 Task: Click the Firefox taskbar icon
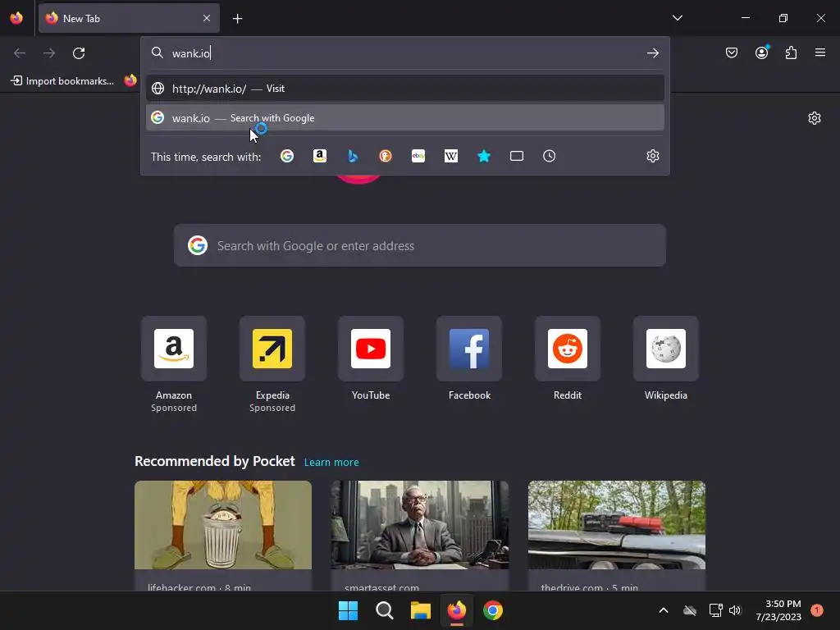point(456,610)
